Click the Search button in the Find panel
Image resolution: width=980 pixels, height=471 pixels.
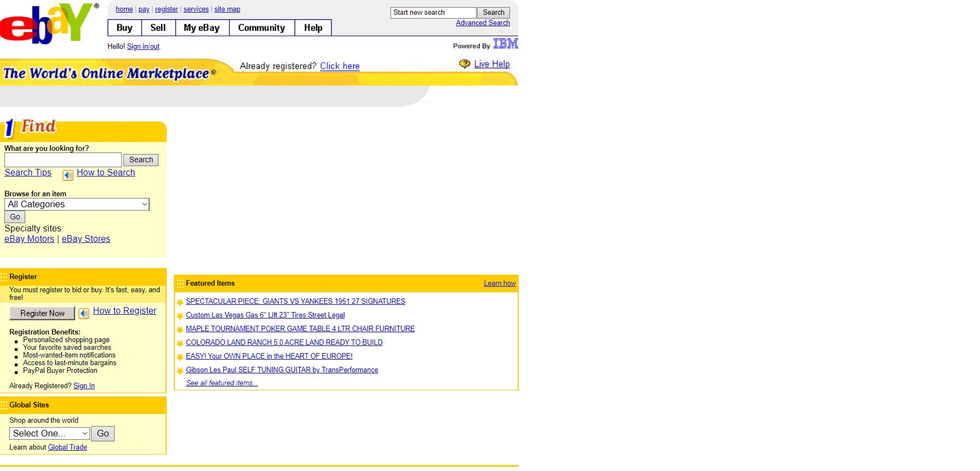click(x=141, y=160)
